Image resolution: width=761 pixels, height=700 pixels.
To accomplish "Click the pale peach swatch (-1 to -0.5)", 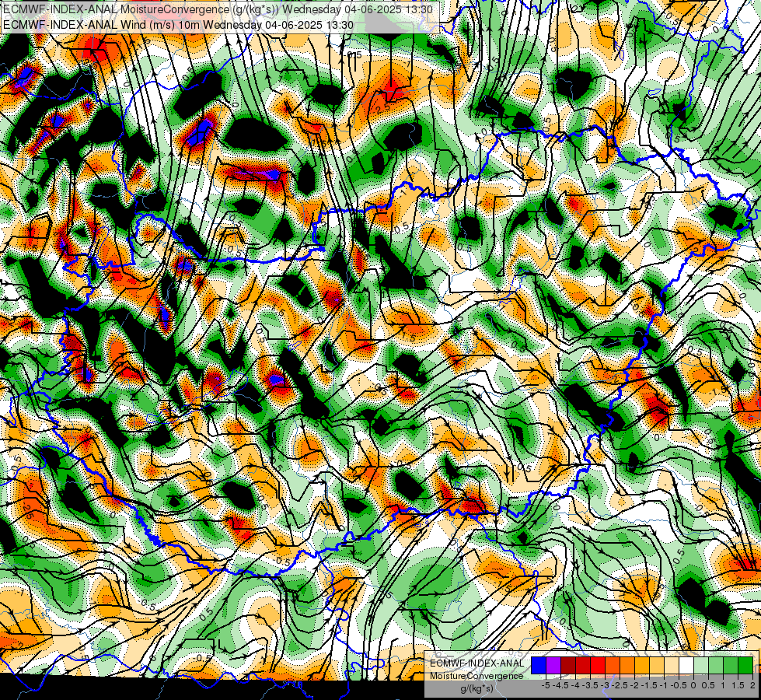I will pos(672,666).
